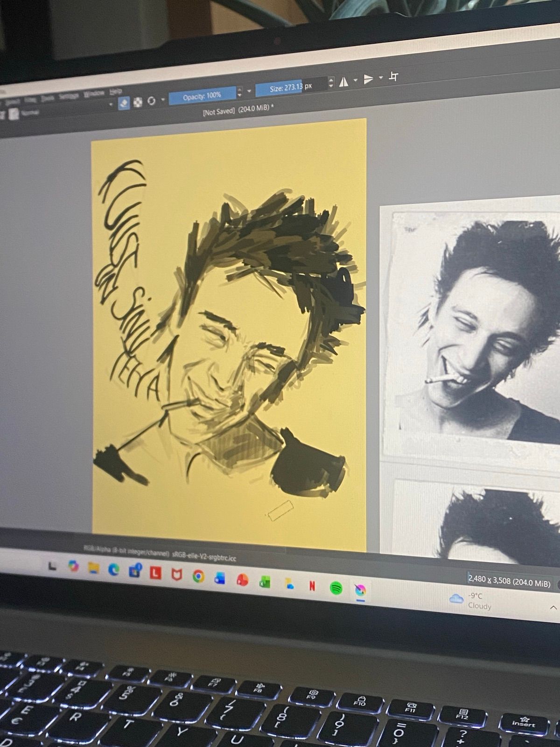Click the reload brush preset icon
Screen dimensions: 560x747
[151, 100]
